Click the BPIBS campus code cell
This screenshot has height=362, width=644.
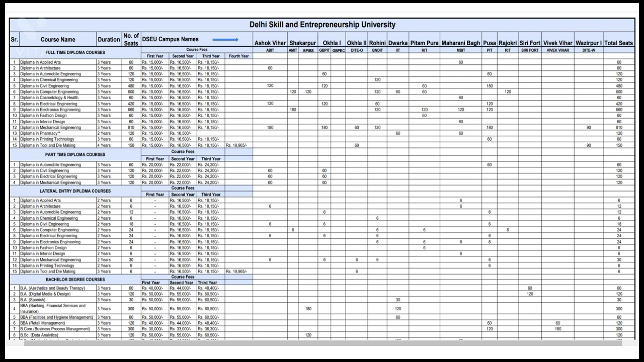[x=308, y=50]
